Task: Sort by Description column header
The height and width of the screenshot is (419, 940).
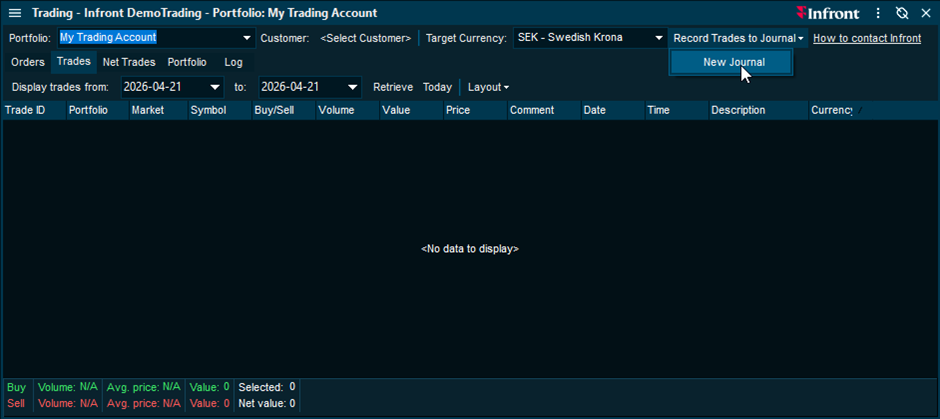Action: point(758,110)
